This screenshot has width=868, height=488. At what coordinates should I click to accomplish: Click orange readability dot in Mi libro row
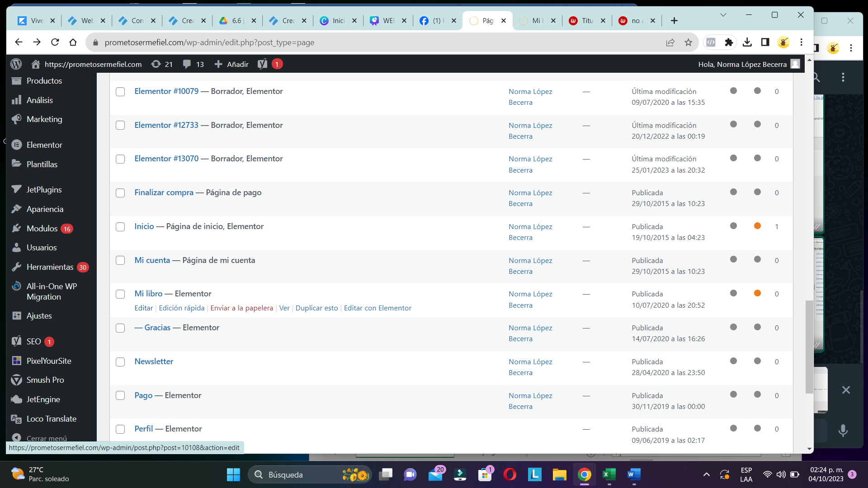click(757, 293)
